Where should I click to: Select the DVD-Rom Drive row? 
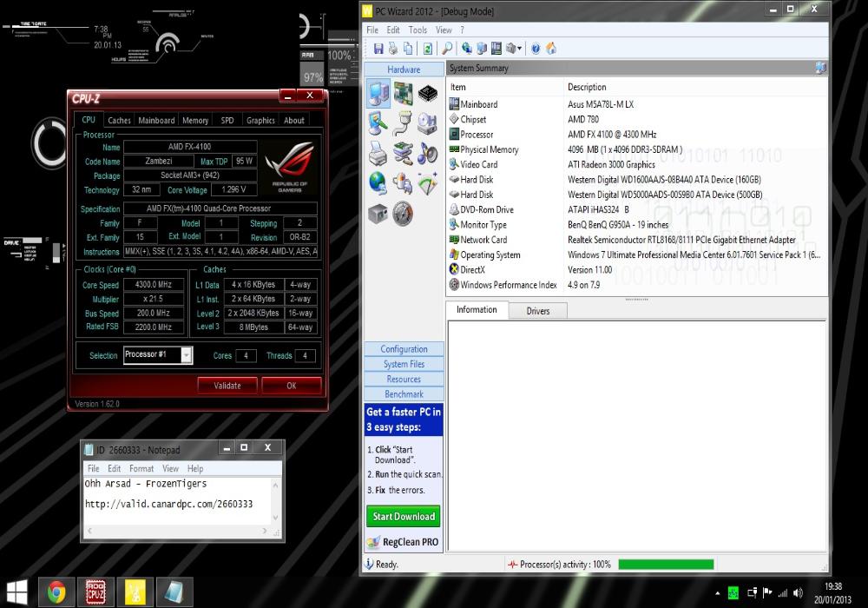pyautogui.click(x=636, y=209)
